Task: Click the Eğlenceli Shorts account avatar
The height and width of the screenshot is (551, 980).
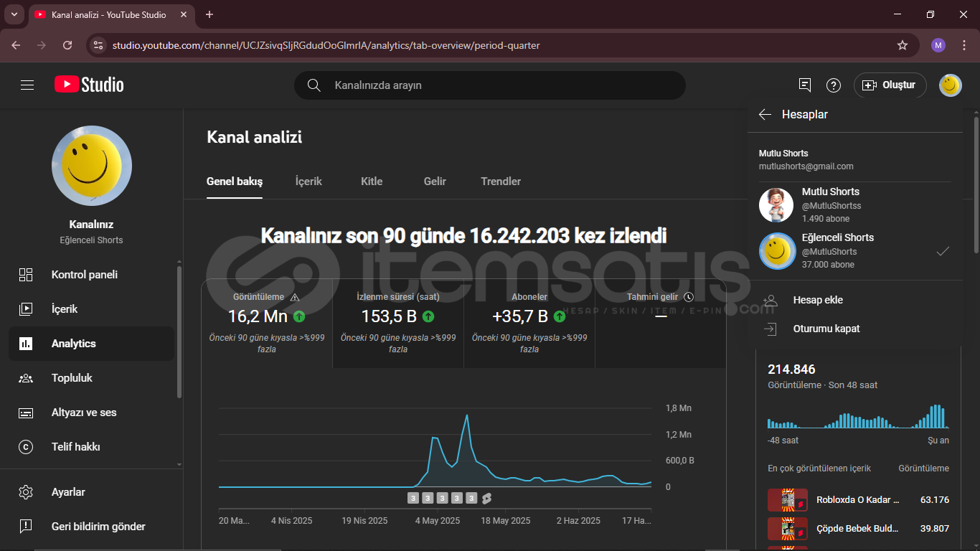Action: (x=777, y=251)
